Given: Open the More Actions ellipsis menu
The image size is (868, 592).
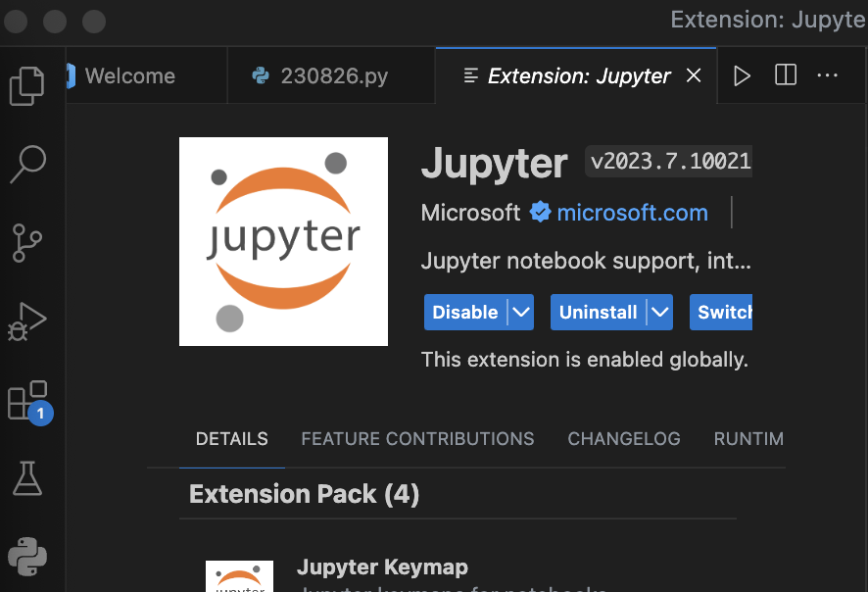Looking at the screenshot, I should [828, 75].
